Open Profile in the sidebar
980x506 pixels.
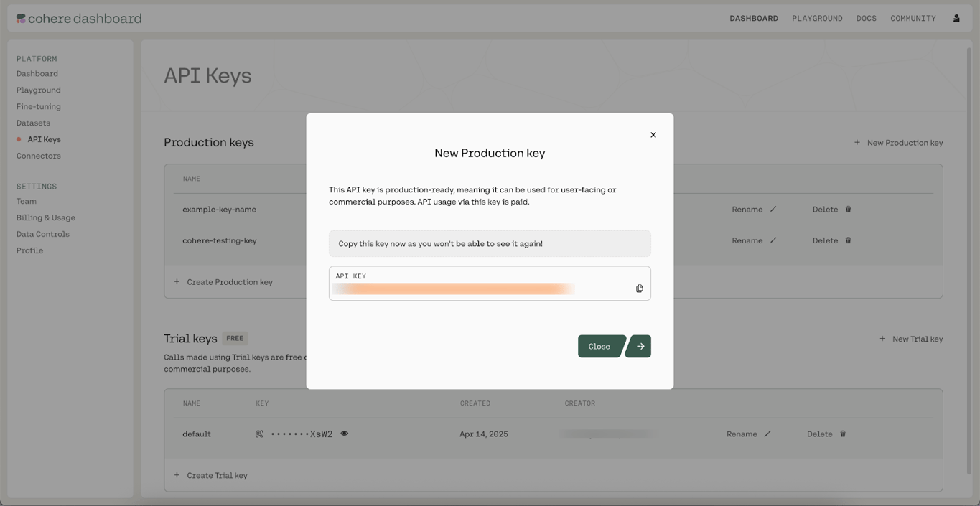(x=29, y=251)
